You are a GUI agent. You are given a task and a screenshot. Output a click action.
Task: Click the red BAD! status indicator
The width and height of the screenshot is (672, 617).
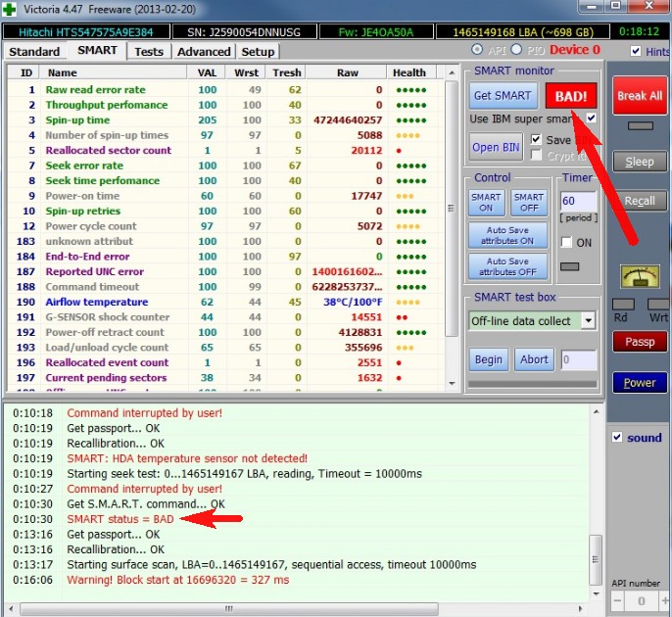pyautogui.click(x=571, y=96)
